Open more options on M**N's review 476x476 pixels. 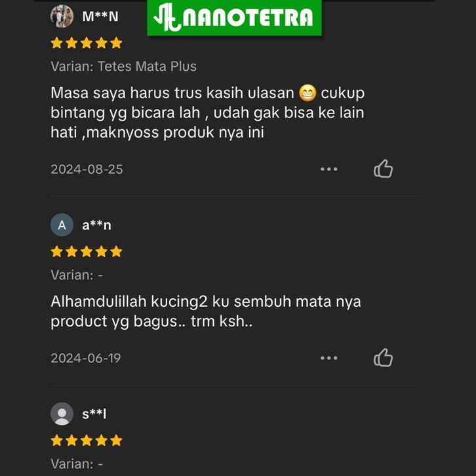coord(328,169)
